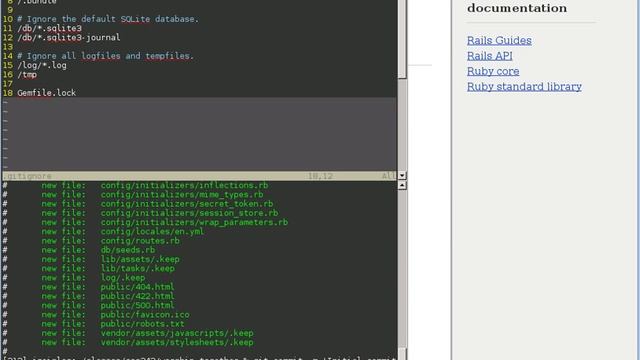Click 'public/404.html' entry

point(138,287)
